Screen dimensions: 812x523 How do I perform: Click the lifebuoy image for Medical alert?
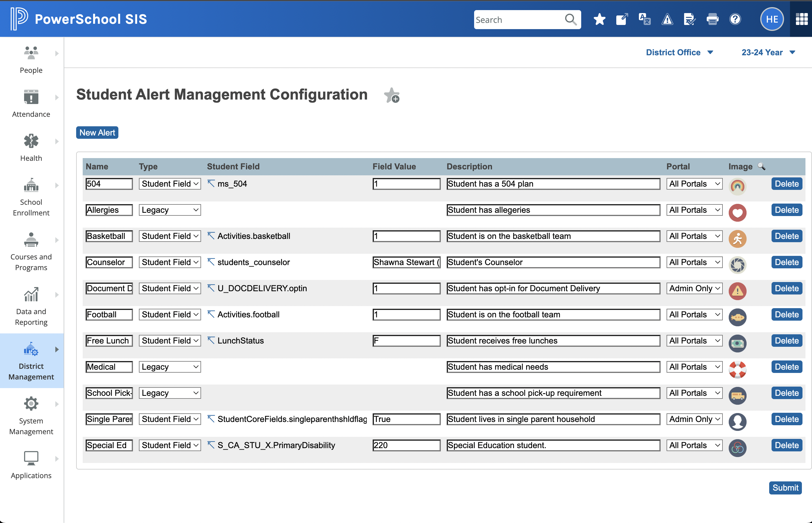[737, 369]
